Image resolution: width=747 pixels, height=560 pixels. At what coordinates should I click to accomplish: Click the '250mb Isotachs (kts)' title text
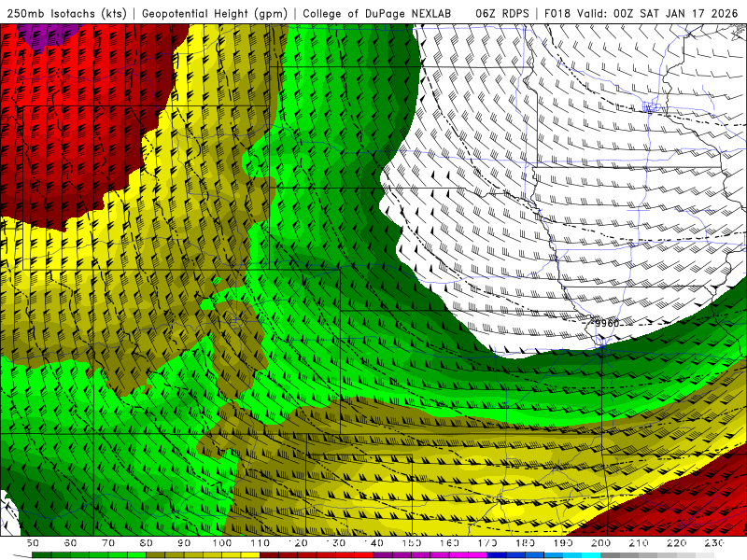click(66, 13)
